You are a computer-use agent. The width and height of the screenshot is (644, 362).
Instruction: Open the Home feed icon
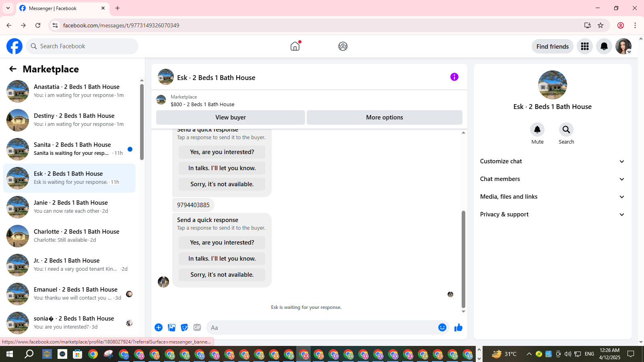coord(295,46)
